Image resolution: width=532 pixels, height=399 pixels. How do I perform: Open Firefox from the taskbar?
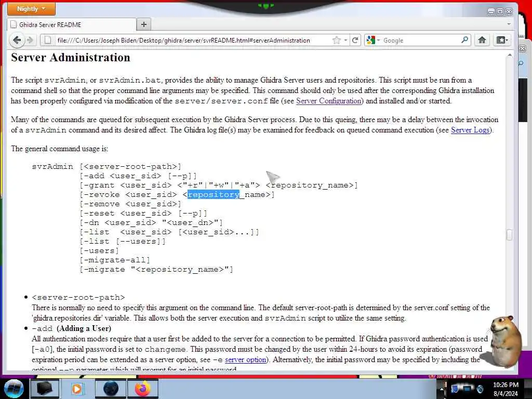coord(143,389)
